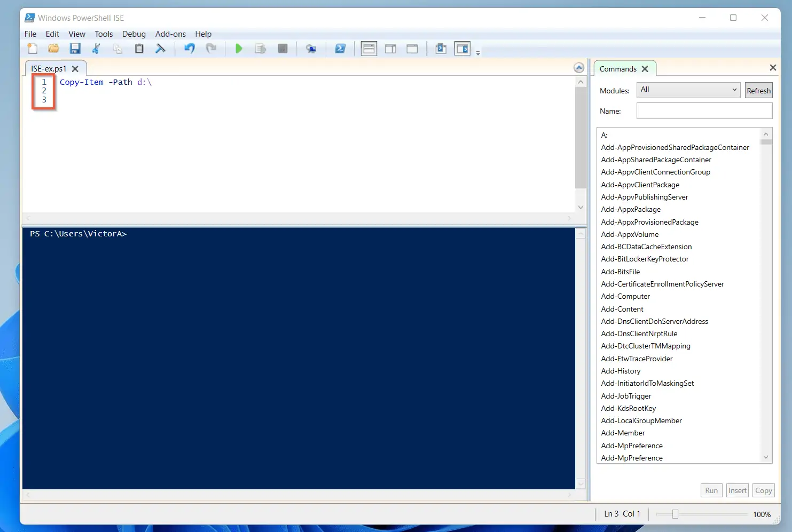
Task: Select Add-BitsFile command
Action: [x=620, y=272]
